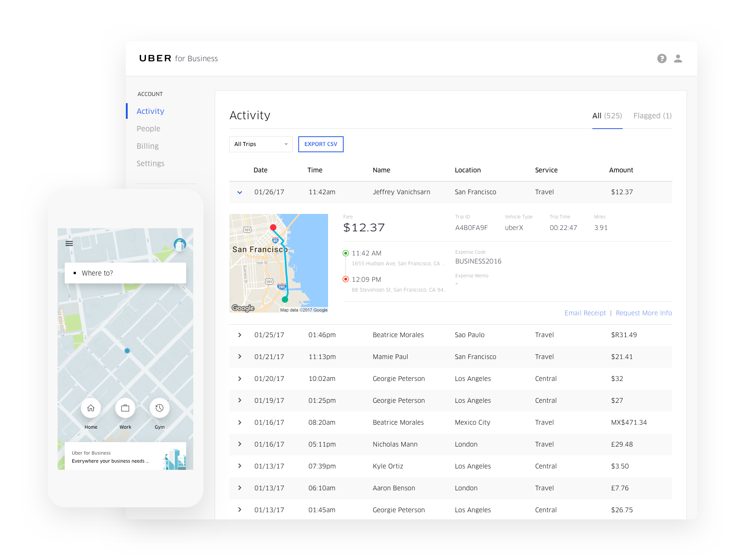Open the People section in sidebar
Screen dimensions: 745x560
[148, 128]
